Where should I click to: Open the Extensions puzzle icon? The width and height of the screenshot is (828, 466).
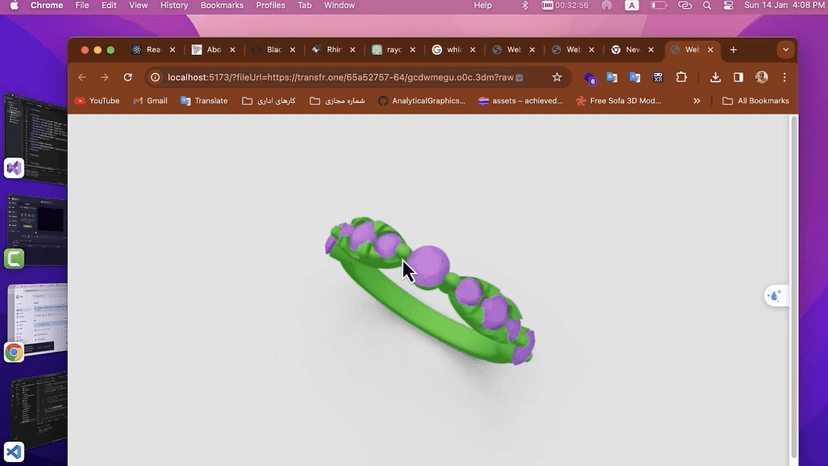(x=681, y=77)
